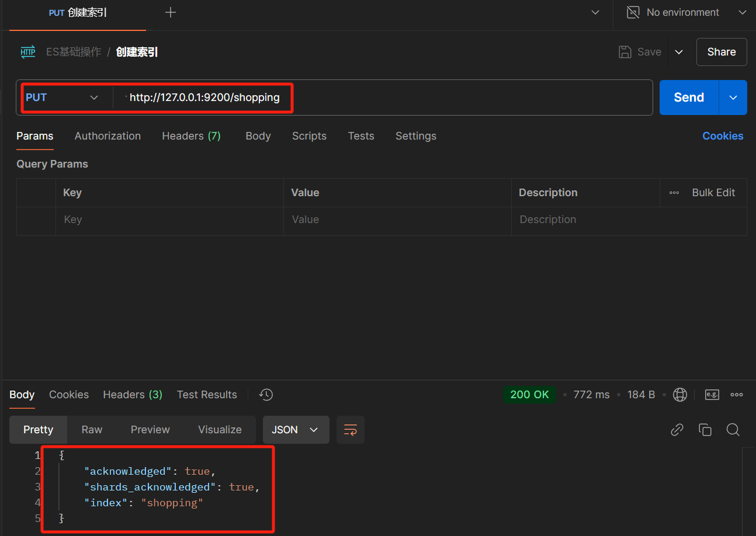756x536 pixels.
Task: Click the No environment icon
Action: point(633,12)
